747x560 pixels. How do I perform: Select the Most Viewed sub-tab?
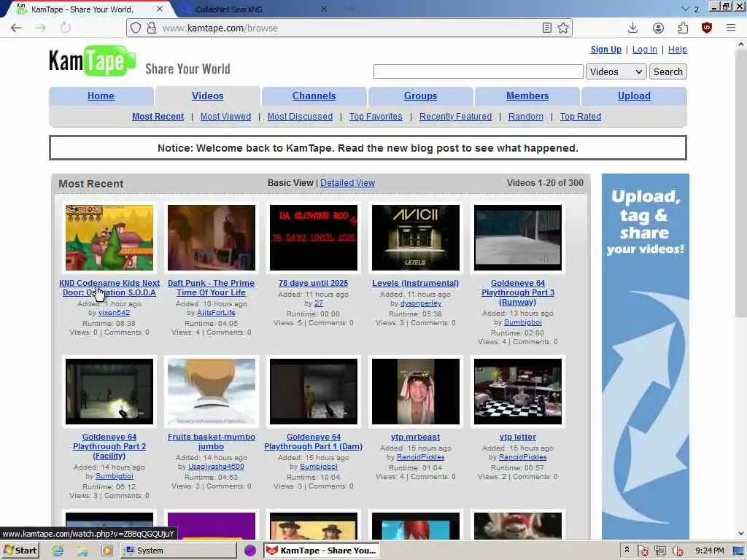pos(225,116)
